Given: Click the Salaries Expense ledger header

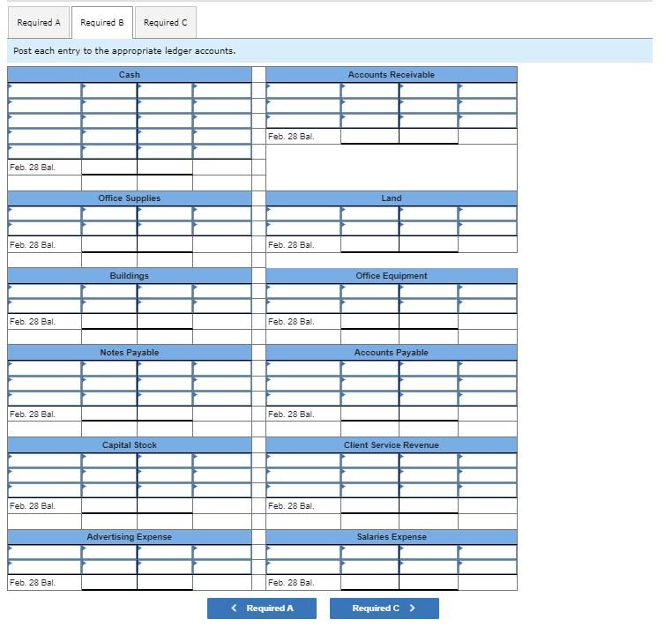Looking at the screenshot, I should coord(392,536).
